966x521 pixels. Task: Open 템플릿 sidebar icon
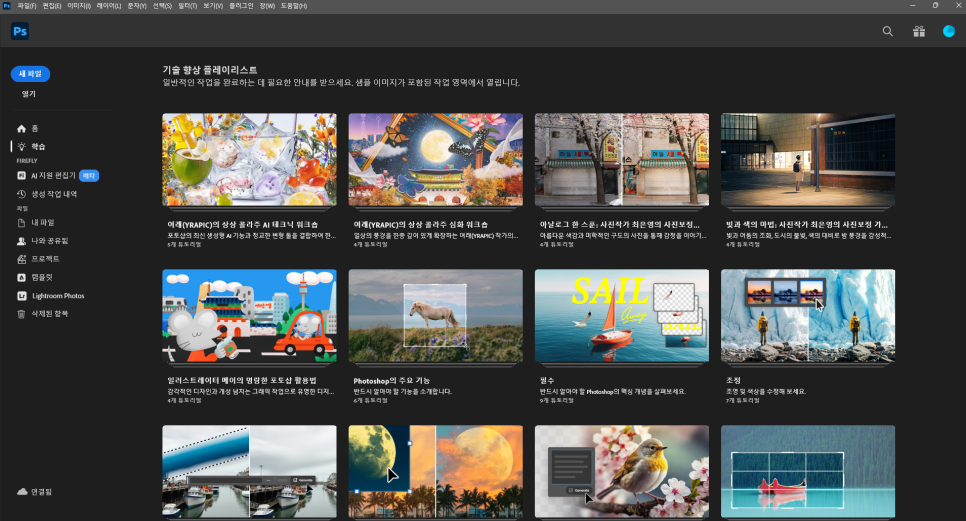coord(22,278)
